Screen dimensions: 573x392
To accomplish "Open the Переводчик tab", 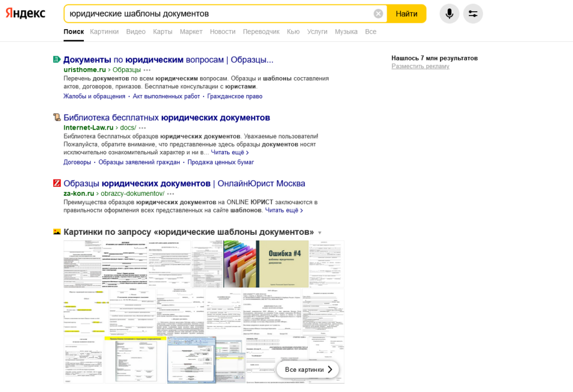I will click(261, 32).
